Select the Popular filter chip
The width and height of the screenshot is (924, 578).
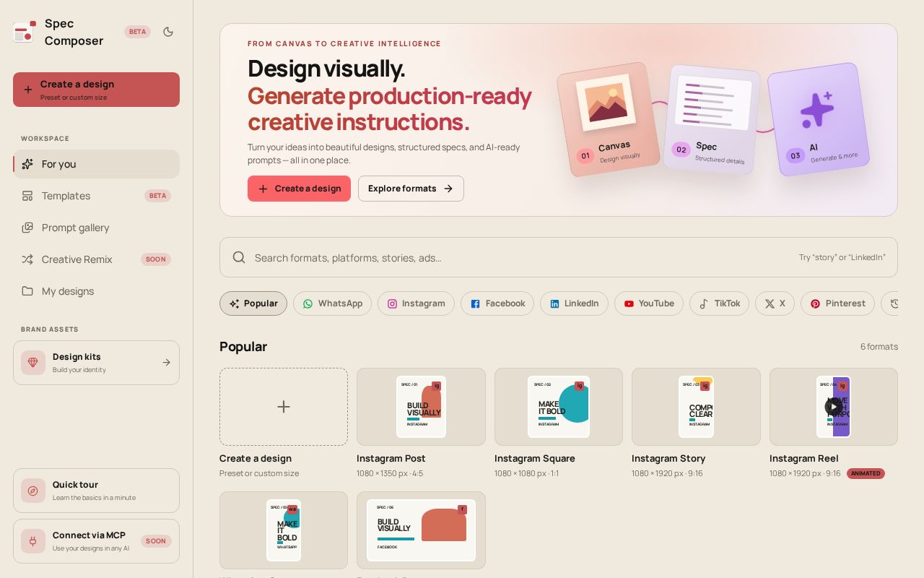click(253, 303)
